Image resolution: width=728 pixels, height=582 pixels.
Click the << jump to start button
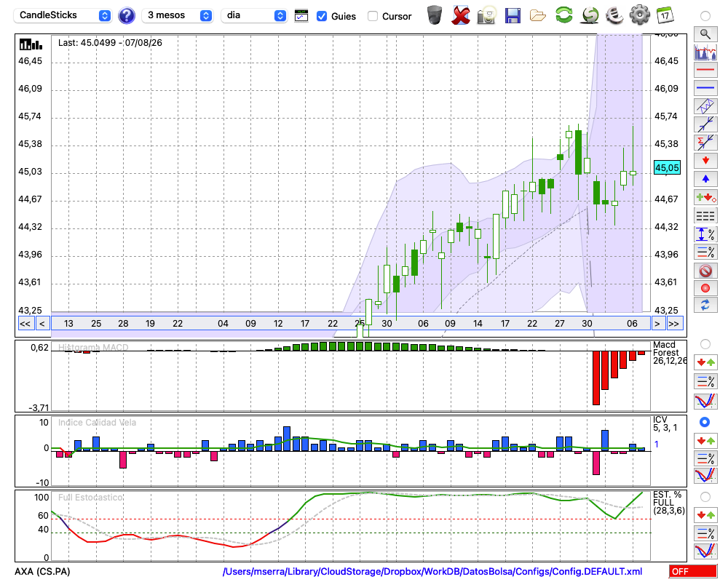click(x=25, y=324)
